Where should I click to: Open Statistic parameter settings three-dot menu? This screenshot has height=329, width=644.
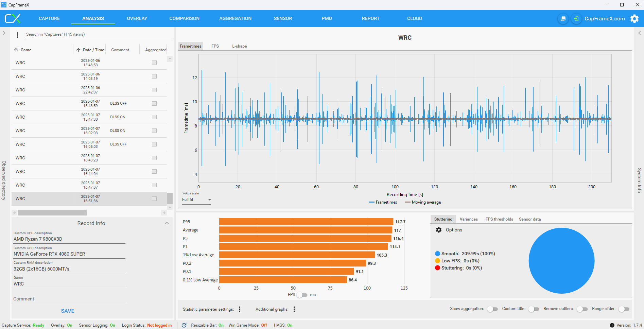pyautogui.click(x=240, y=309)
